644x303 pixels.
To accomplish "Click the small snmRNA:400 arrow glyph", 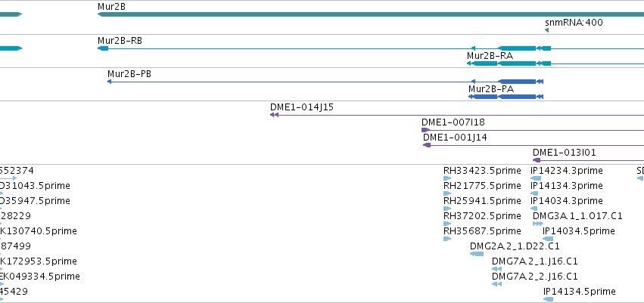I will [546, 30].
